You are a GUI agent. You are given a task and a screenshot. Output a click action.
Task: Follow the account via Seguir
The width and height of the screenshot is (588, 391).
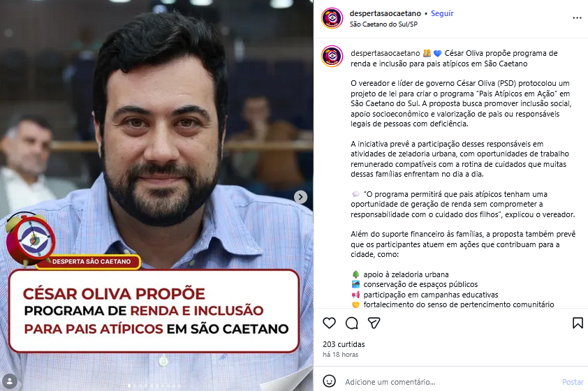tap(442, 13)
